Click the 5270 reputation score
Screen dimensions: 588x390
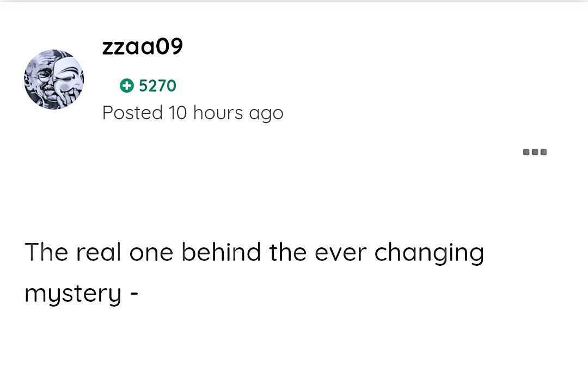tap(157, 86)
